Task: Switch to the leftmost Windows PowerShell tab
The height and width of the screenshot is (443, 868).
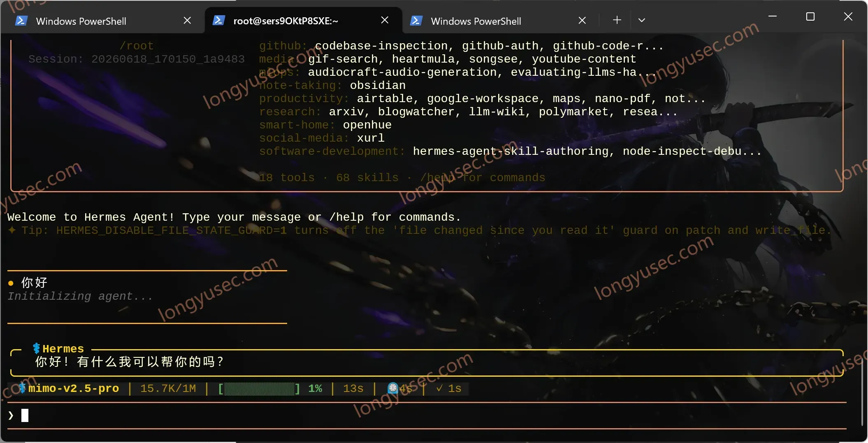Action: 102,21
